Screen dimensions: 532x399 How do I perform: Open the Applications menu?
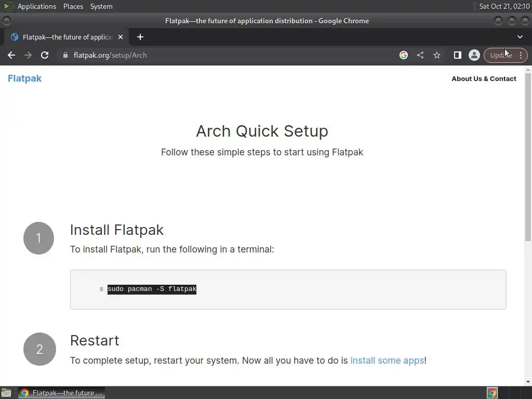coord(36,6)
